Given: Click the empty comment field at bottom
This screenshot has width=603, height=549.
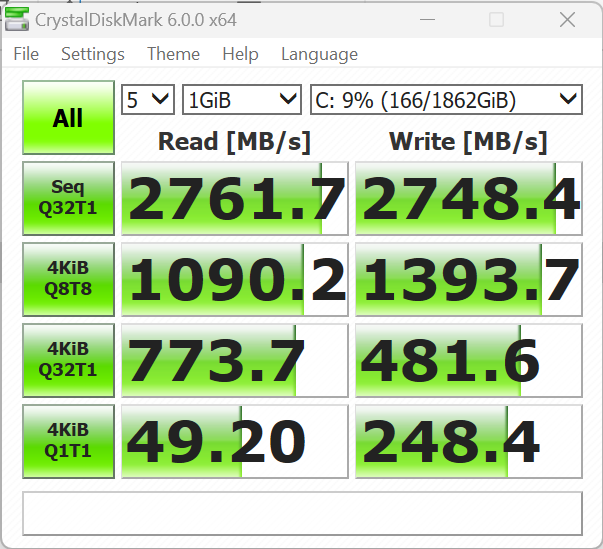Looking at the screenshot, I should (302, 513).
